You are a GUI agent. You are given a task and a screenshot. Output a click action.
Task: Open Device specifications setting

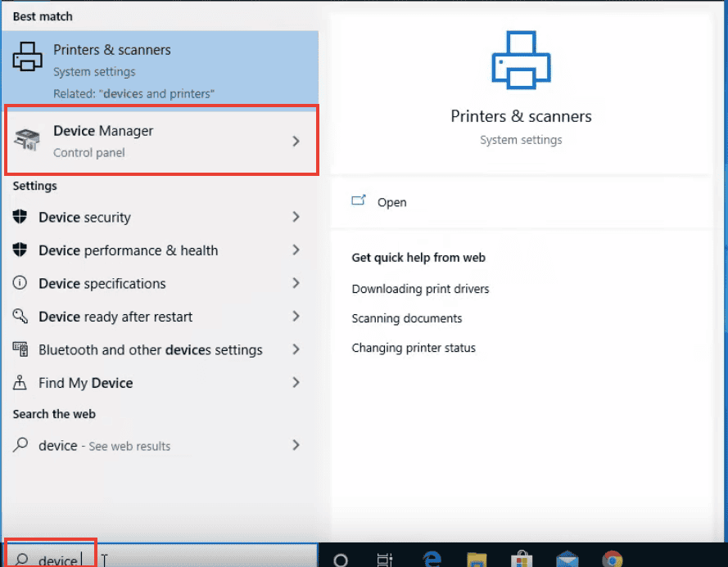161,283
